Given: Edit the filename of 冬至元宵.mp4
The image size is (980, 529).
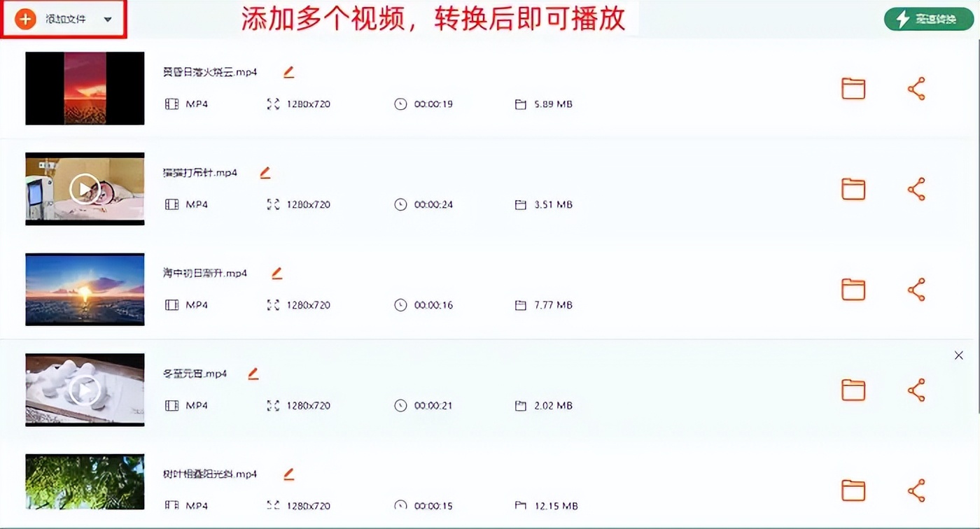Looking at the screenshot, I should click(x=253, y=373).
